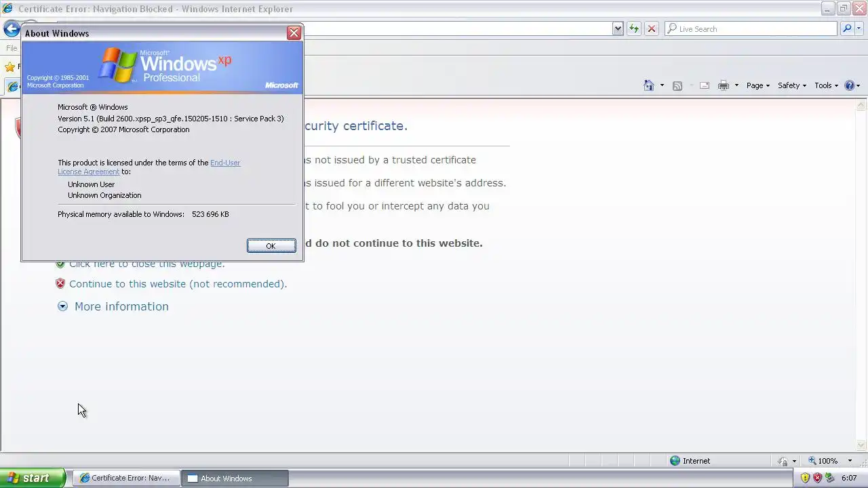This screenshot has width=868, height=488.
Task: Open the dropdown beside the status bar lock icon
Action: pyautogui.click(x=794, y=461)
